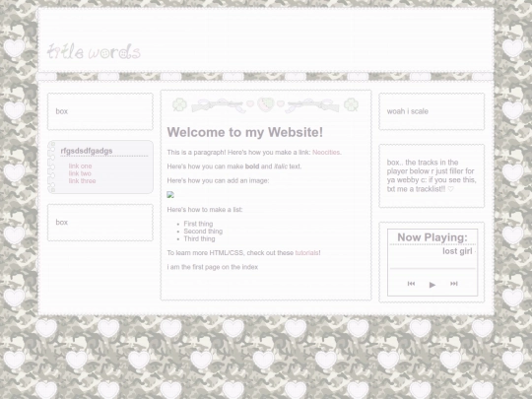Click the 'title words' header logo
Viewport: 532px width, 399px height.
94,51
